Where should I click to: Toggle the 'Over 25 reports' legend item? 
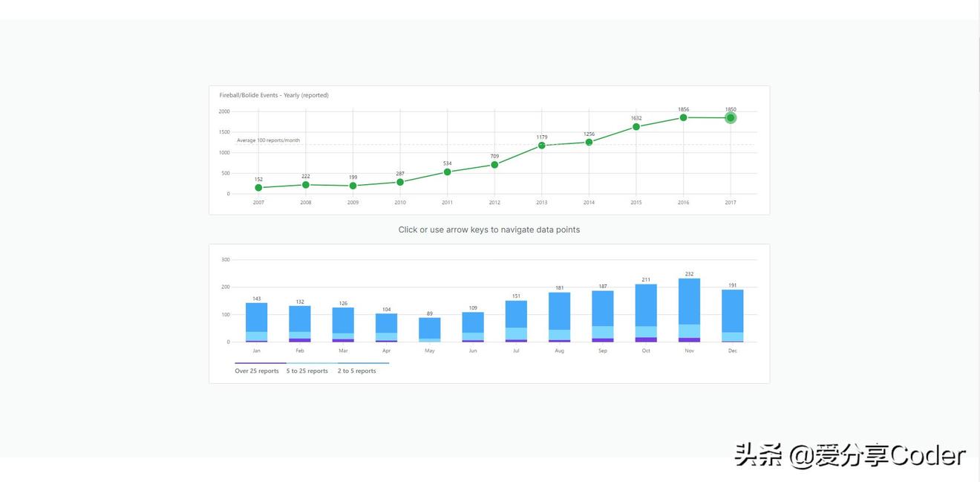tap(258, 371)
